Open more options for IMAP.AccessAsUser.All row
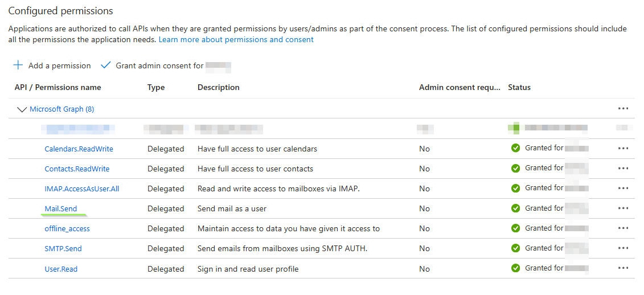 (x=623, y=188)
